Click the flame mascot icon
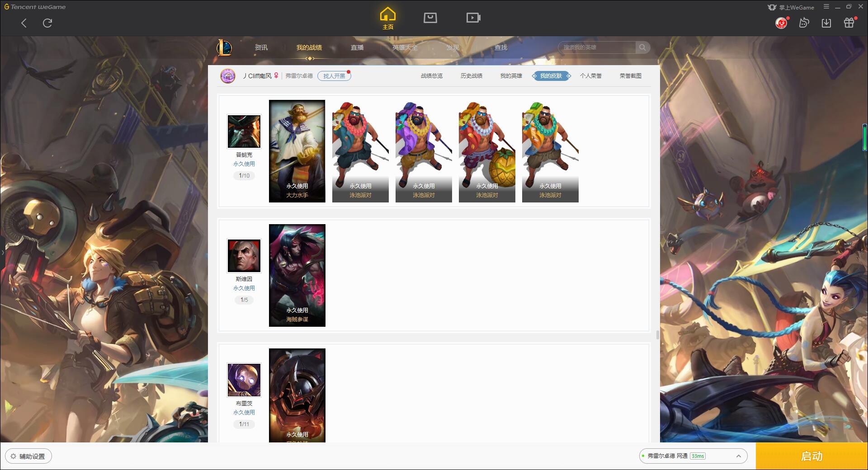Screen dimensions: 868x470 coord(804,23)
